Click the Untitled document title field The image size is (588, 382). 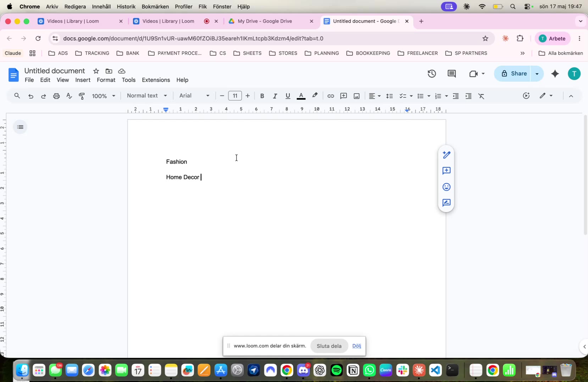coord(55,71)
